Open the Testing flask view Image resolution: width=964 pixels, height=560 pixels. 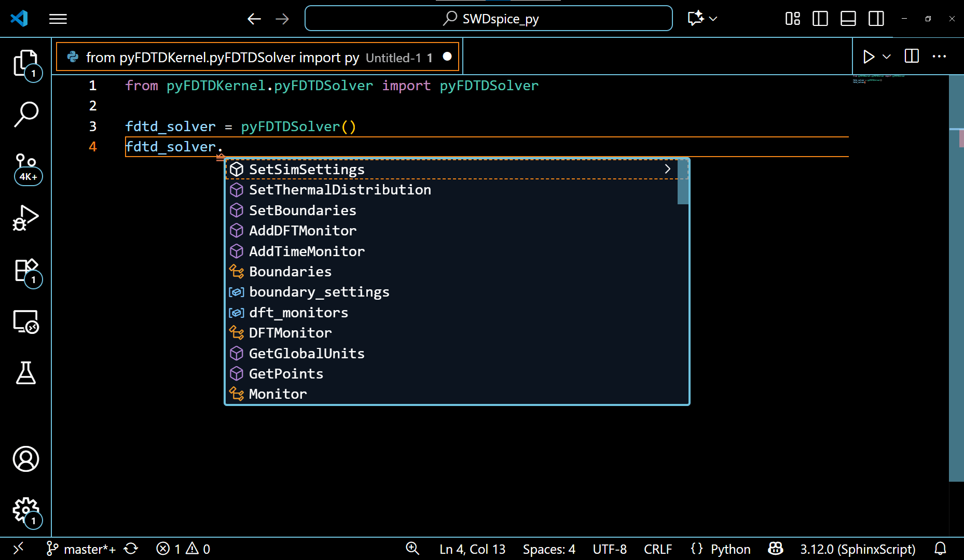pyautogui.click(x=25, y=373)
